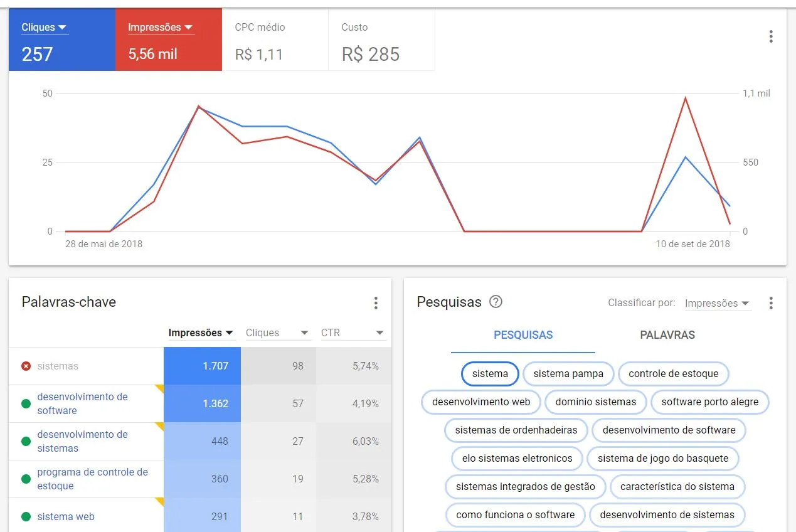Image resolution: width=796 pixels, height=532 pixels.
Task: Click the 10 de set de 2018 date label
Action: [693, 243]
